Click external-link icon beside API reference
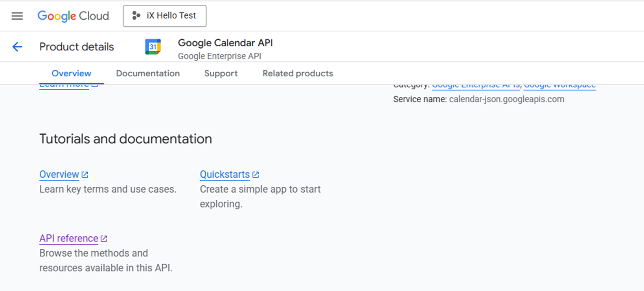Screen dimensions: 644x291 (104, 239)
